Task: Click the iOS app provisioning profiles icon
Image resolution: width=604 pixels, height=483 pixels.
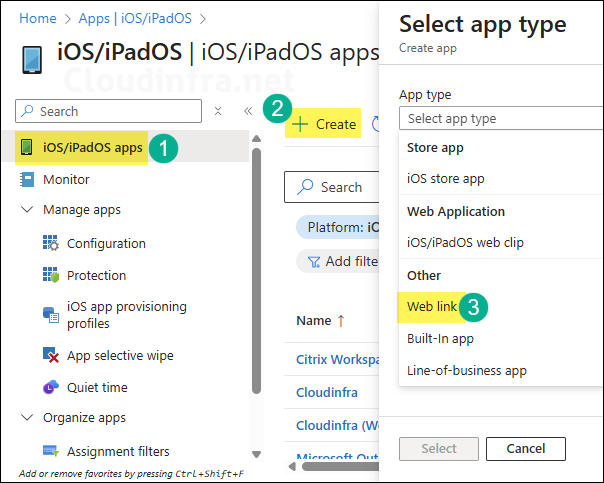Action: click(x=50, y=315)
